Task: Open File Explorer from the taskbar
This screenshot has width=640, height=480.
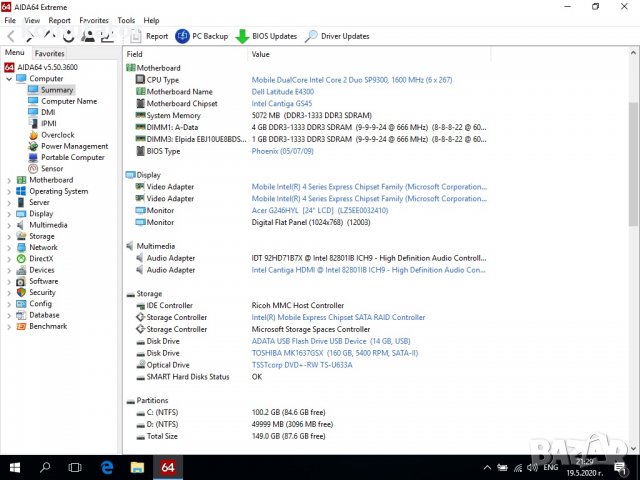Action: [x=138, y=467]
